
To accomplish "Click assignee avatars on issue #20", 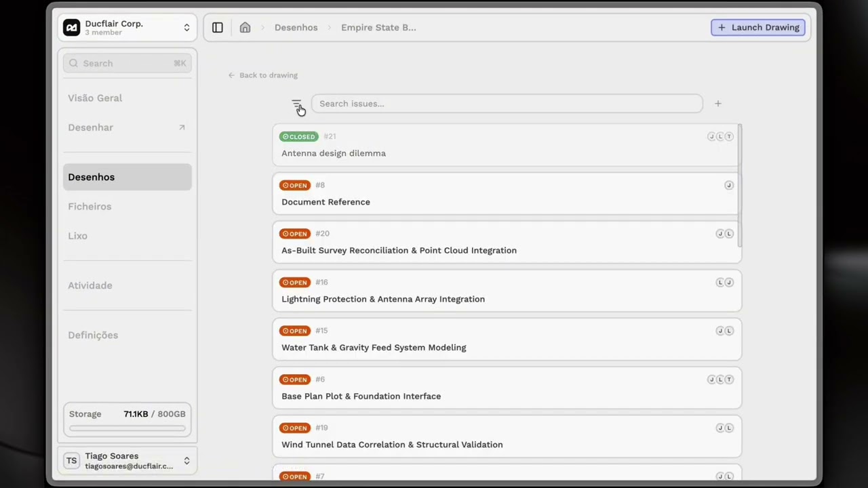I will (725, 234).
